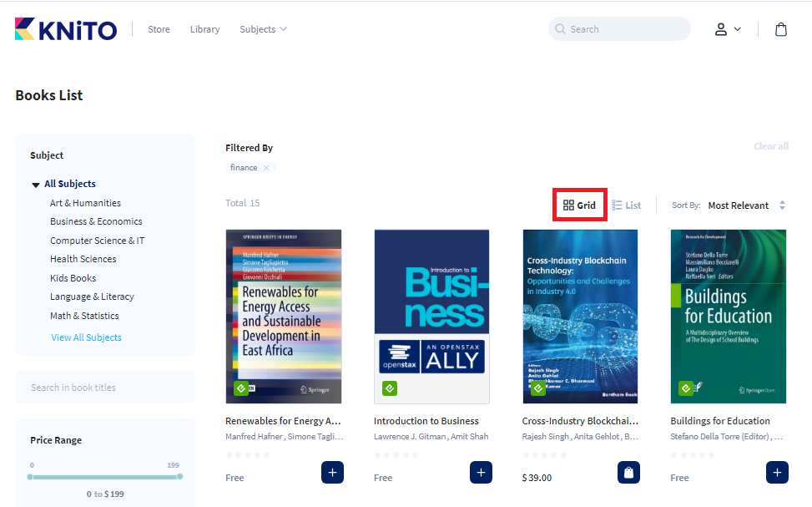Add Buildings for Education with plus button
The image size is (812, 507).
click(777, 472)
